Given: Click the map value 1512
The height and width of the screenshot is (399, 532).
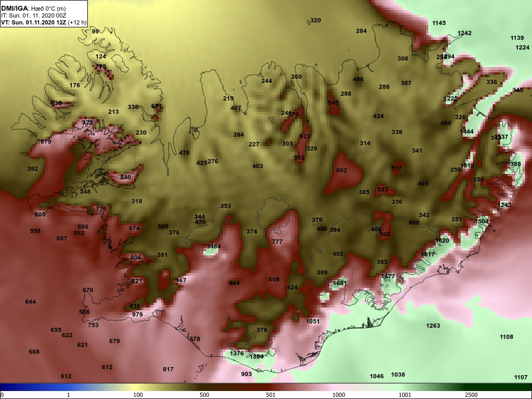Looking at the screenshot, I should pyautogui.click(x=467, y=165).
